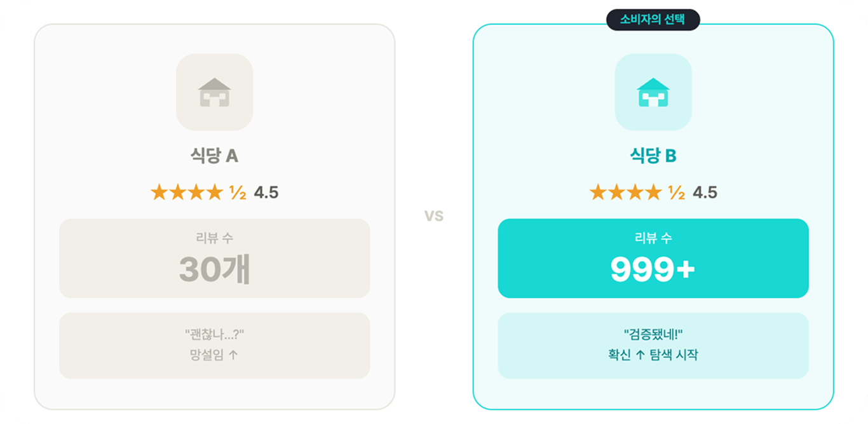
Task: Click the 식당 A title
Action: 214,156
